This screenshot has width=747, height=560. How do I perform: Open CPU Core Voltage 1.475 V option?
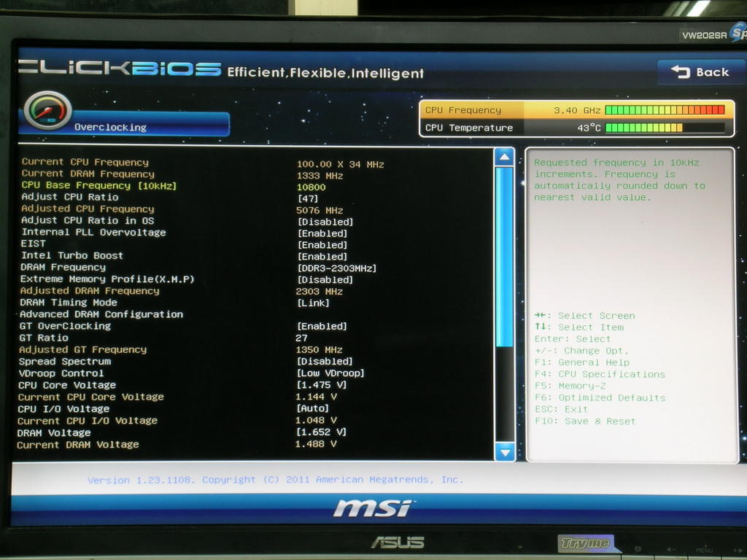coord(322,385)
